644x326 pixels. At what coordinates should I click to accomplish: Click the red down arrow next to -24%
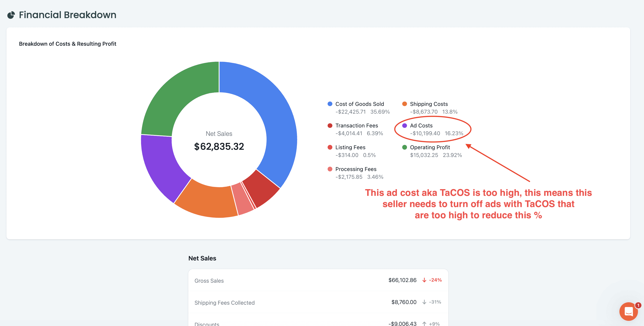point(424,280)
